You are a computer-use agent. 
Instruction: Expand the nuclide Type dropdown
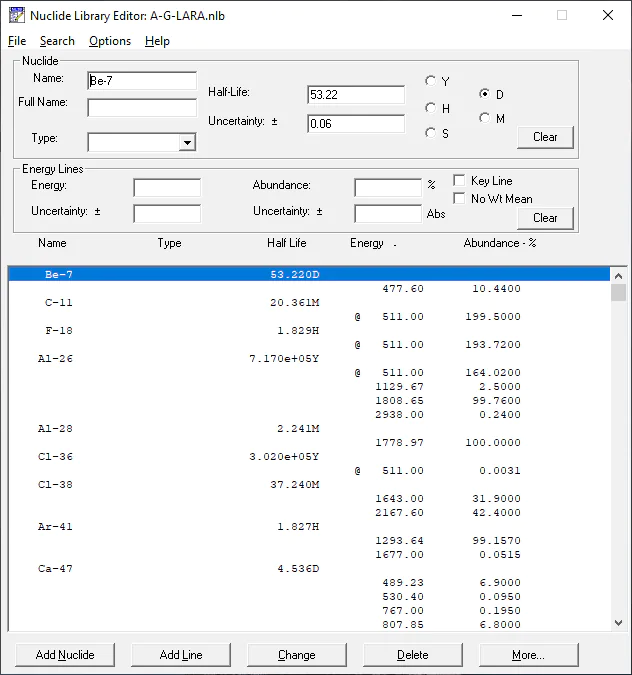[187, 142]
